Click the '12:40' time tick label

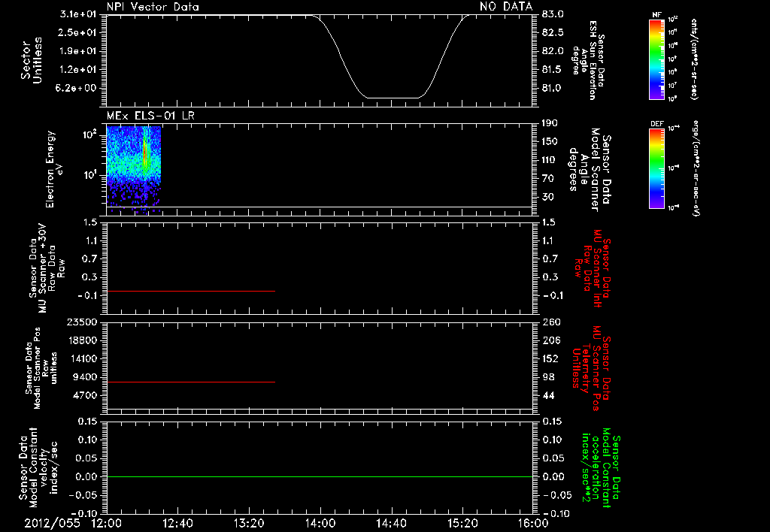[177, 523]
